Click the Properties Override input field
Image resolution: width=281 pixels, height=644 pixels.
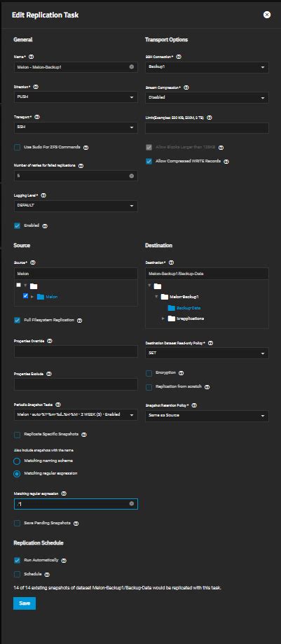tap(76, 351)
